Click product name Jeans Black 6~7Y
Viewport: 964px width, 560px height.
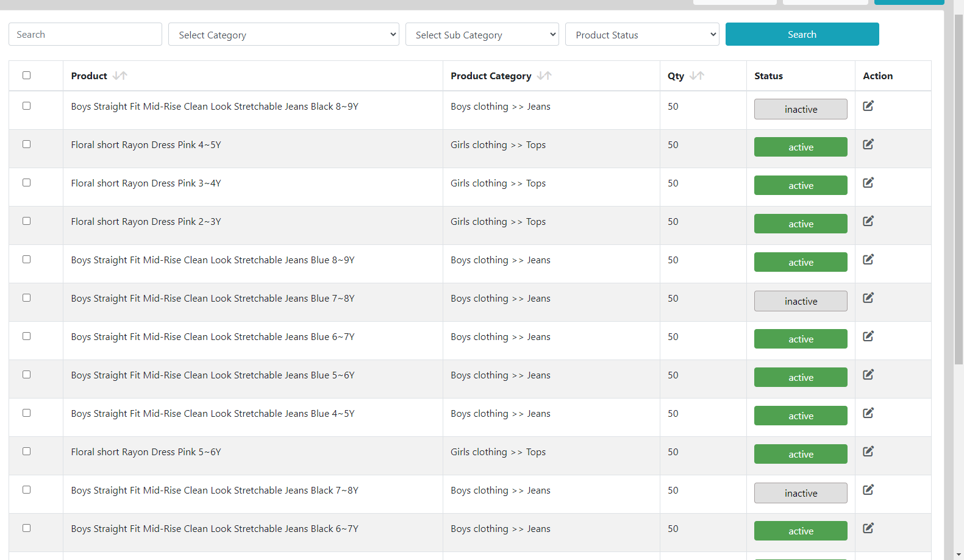click(215, 528)
